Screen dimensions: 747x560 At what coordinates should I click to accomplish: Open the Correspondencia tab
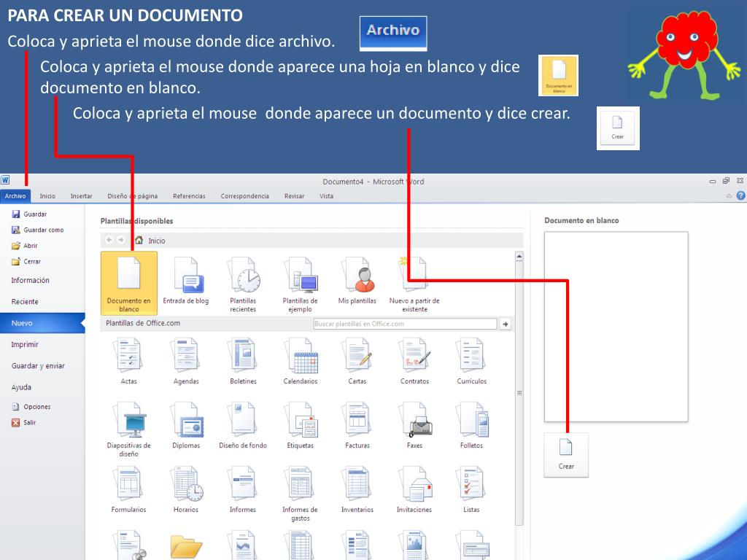[x=245, y=195]
